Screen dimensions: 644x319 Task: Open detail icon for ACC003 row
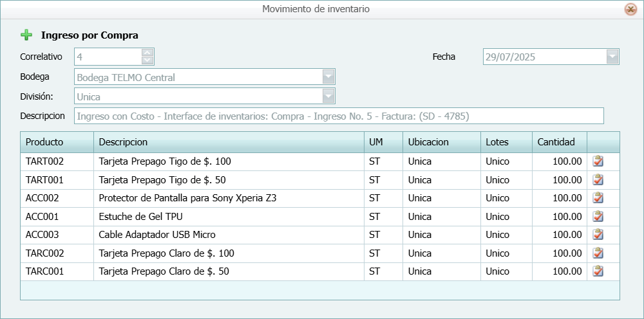click(598, 235)
